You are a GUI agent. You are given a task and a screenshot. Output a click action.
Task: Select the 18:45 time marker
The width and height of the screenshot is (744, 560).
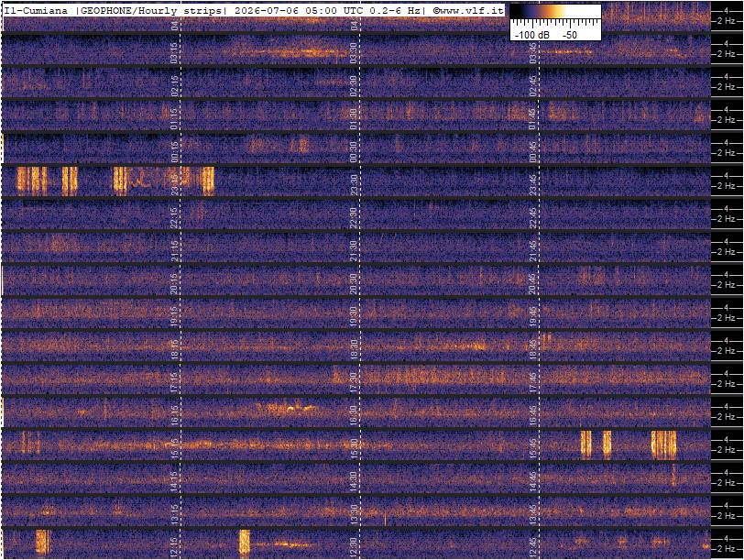coord(533,350)
